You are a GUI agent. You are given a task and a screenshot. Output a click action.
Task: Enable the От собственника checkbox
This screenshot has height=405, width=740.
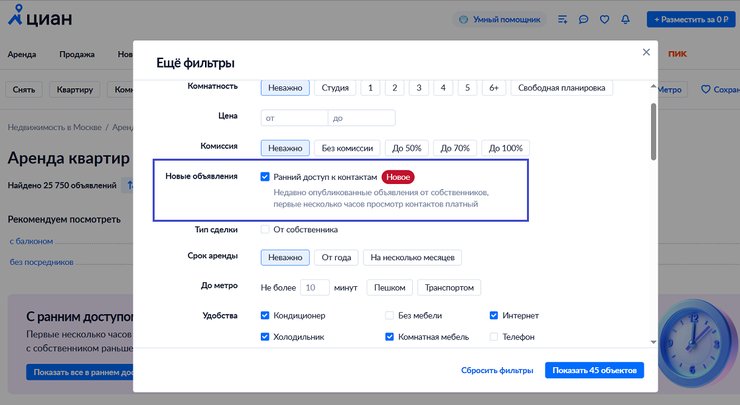coord(265,229)
